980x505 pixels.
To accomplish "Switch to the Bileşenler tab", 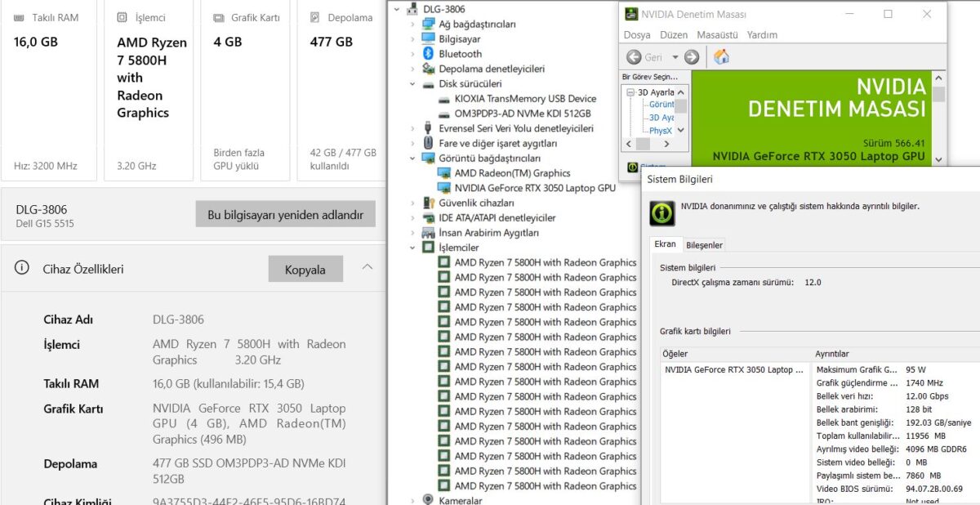I will pyautogui.click(x=704, y=245).
